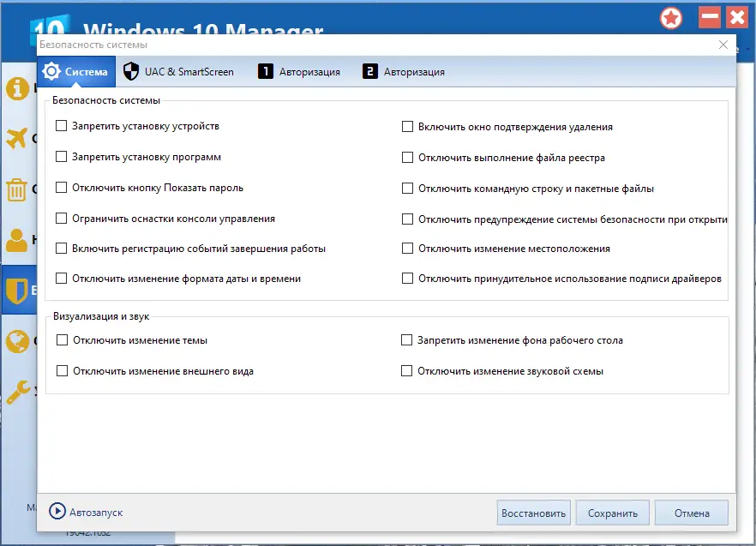Enable Запретить установку устройств checkbox

coord(62,126)
